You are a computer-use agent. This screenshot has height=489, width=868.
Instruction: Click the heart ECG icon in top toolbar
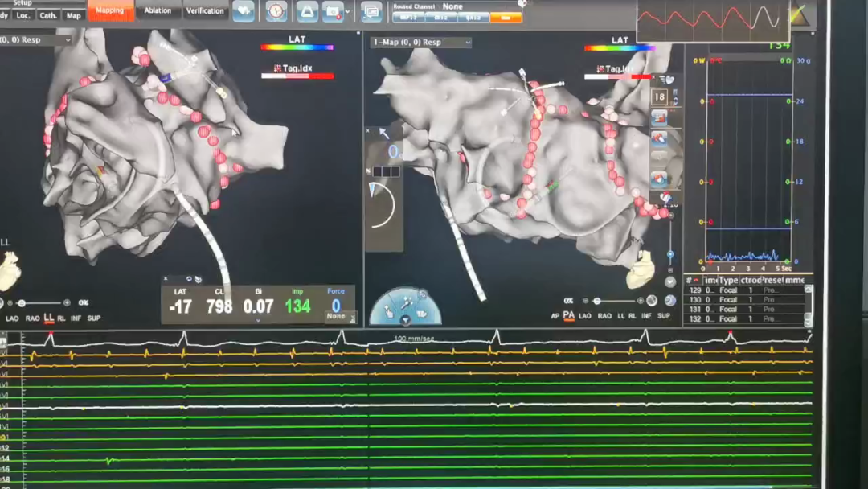244,11
